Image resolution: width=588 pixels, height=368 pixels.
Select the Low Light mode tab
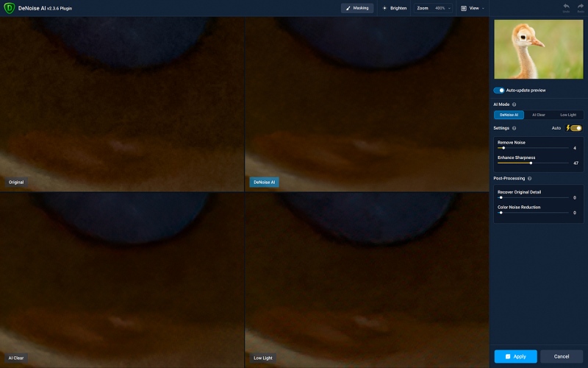[568, 115]
